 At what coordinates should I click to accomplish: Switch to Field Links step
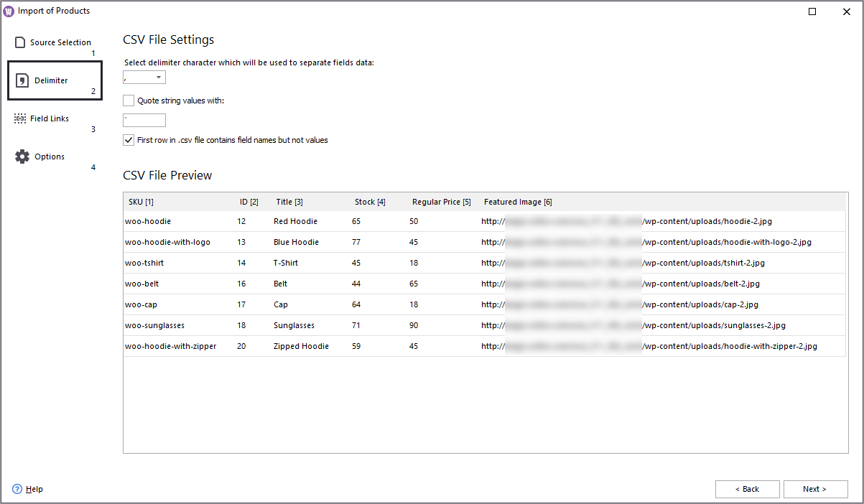point(50,118)
